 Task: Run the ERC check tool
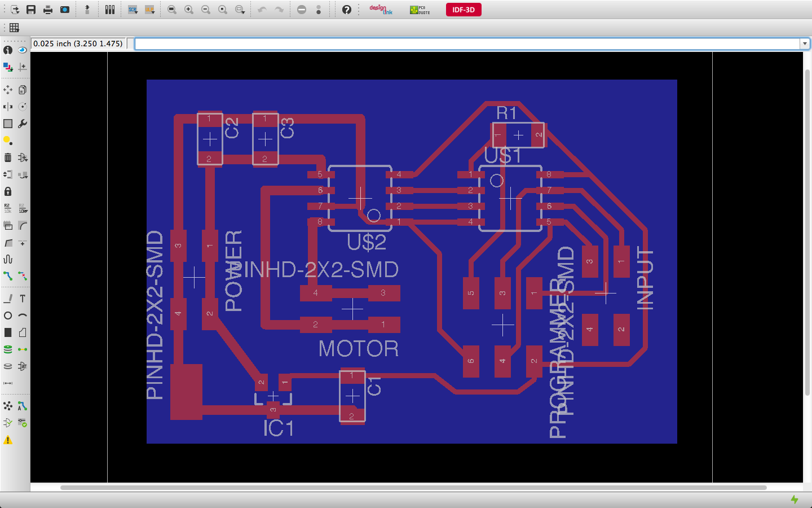tap(8, 423)
